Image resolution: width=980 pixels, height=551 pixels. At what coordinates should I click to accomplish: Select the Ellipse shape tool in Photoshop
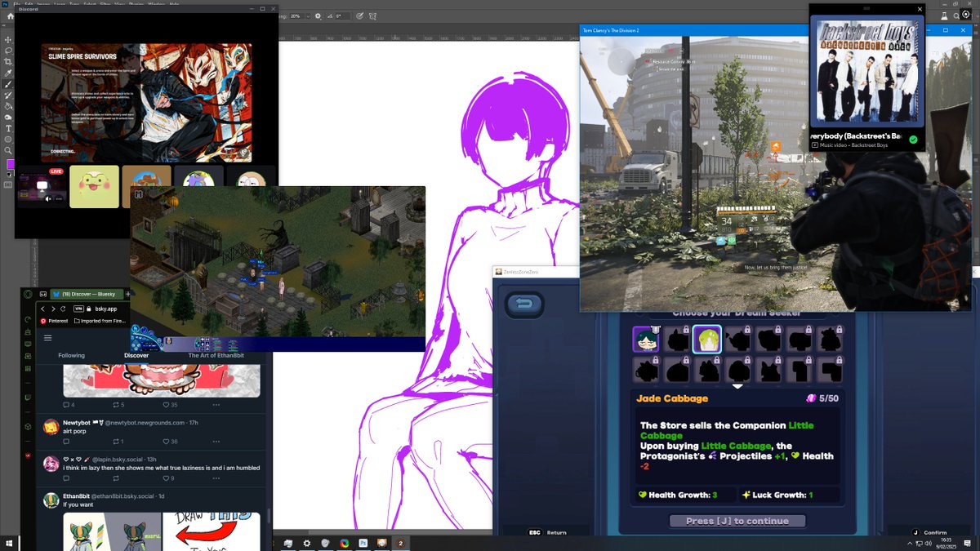[8, 140]
